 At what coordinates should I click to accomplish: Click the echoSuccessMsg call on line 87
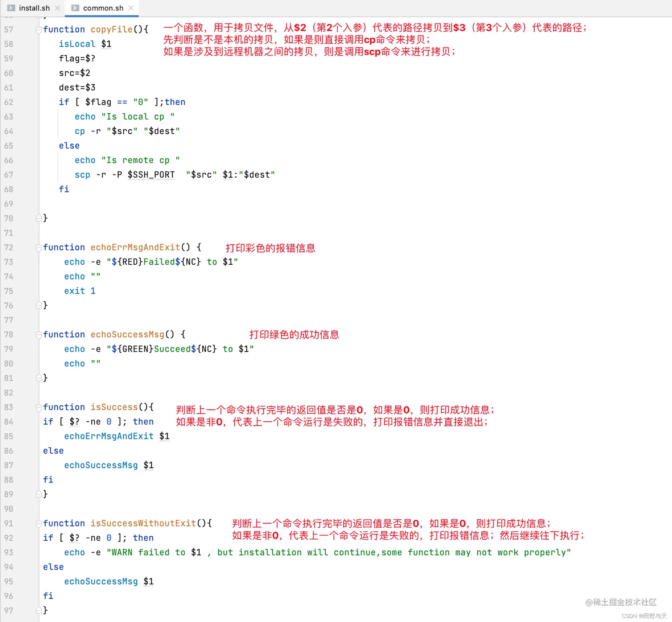[x=101, y=465]
